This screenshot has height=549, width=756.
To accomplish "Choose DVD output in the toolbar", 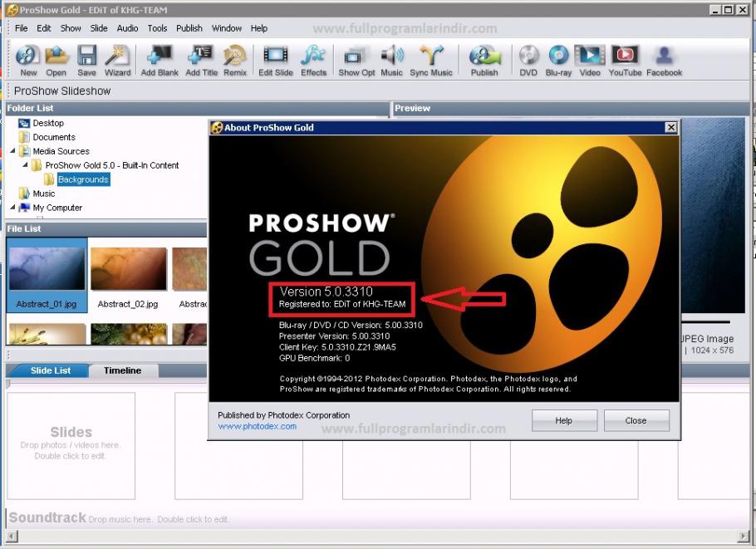I will pyautogui.click(x=528, y=61).
